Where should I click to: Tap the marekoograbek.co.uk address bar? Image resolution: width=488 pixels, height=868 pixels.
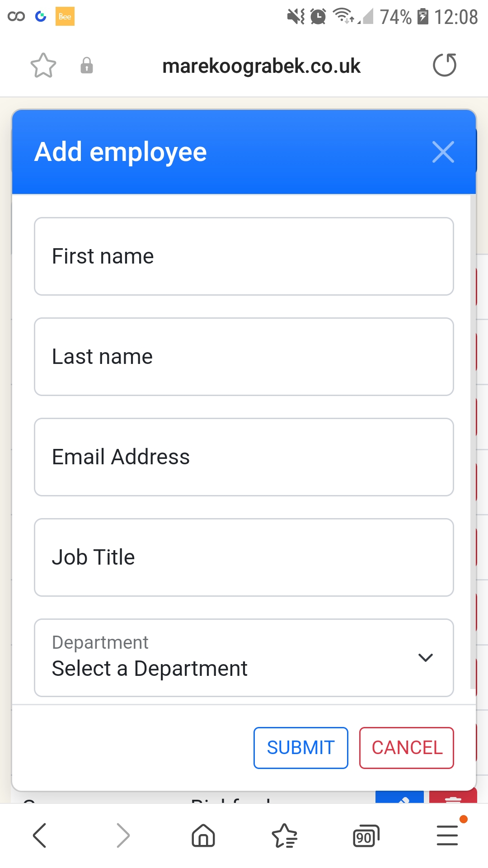tap(262, 65)
